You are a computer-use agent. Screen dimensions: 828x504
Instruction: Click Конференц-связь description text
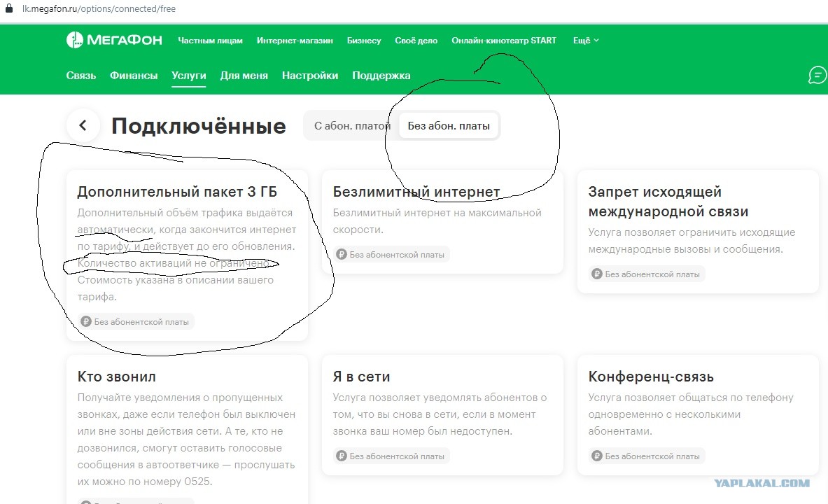(x=691, y=414)
